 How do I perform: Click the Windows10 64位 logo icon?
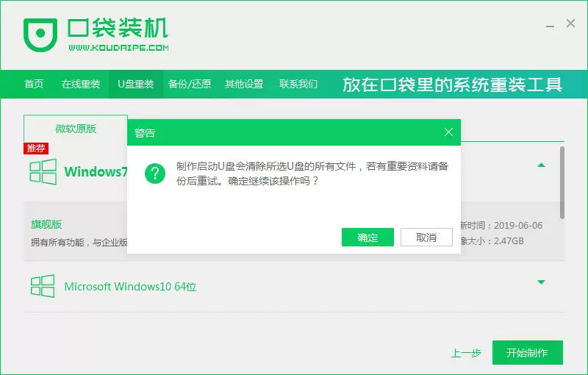pyautogui.click(x=43, y=286)
